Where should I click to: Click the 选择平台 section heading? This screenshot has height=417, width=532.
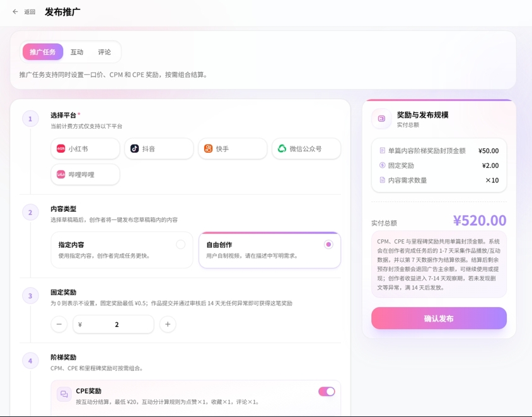tap(64, 115)
